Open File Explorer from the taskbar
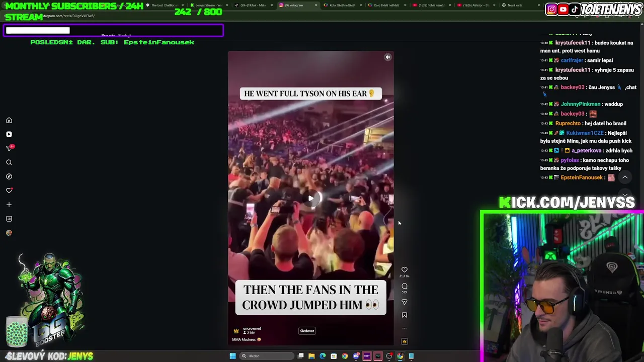 point(311,356)
